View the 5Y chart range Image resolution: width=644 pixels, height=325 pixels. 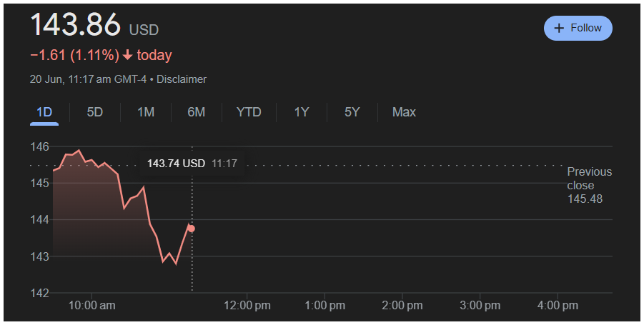(352, 112)
